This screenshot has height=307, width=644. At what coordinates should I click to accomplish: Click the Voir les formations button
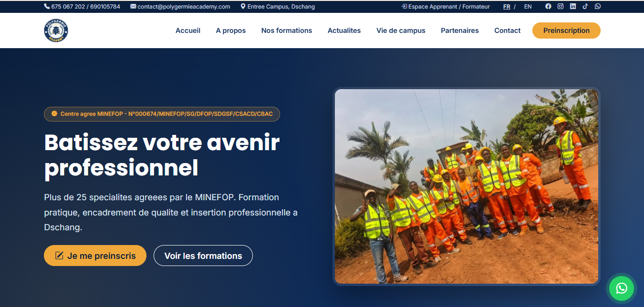click(x=203, y=256)
